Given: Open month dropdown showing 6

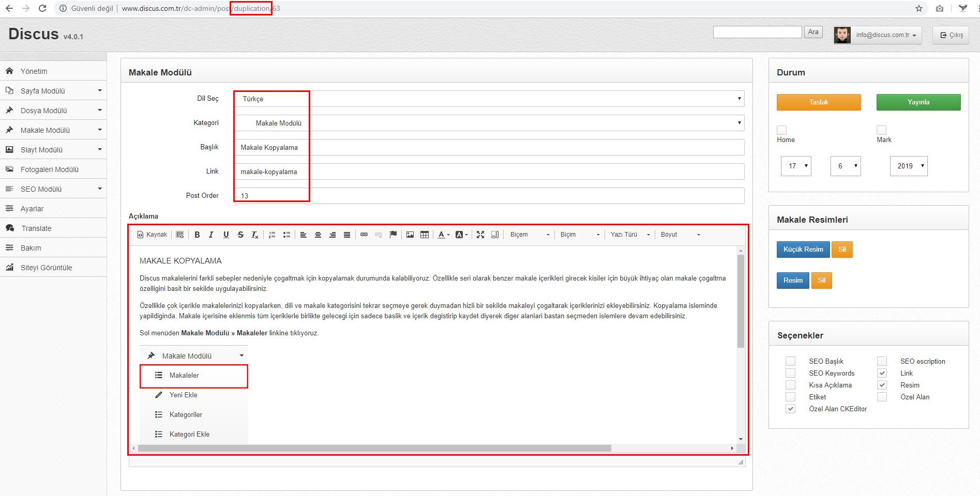Looking at the screenshot, I should point(846,166).
